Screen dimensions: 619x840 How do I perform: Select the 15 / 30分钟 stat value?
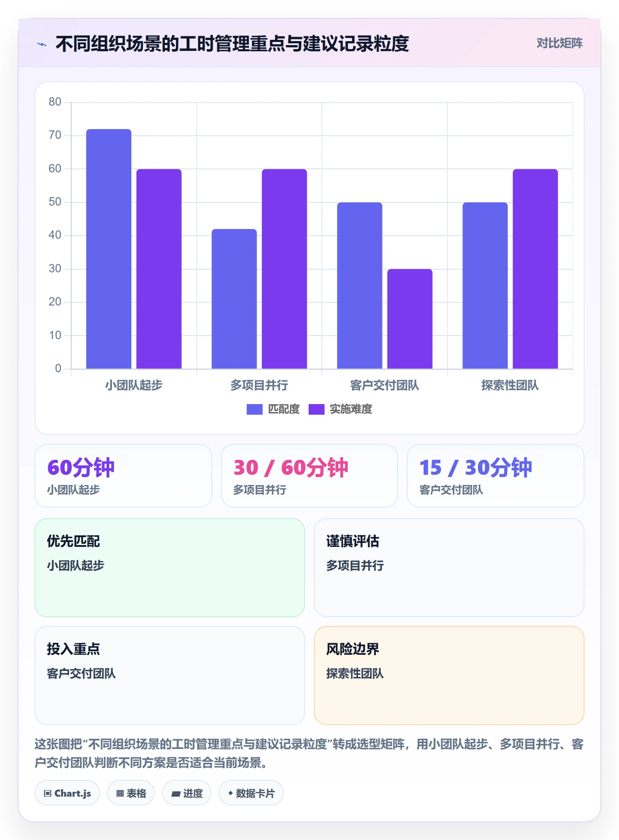(x=476, y=467)
